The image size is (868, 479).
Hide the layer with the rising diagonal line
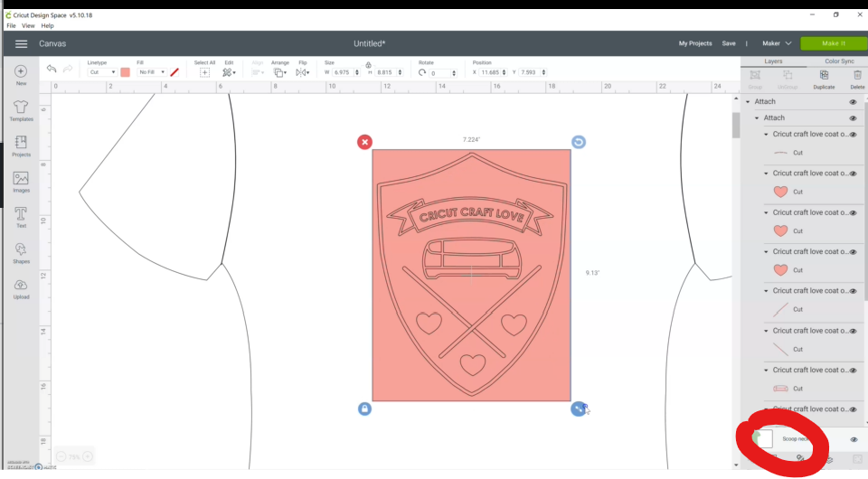pyautogui.click(x=853, y=291)
